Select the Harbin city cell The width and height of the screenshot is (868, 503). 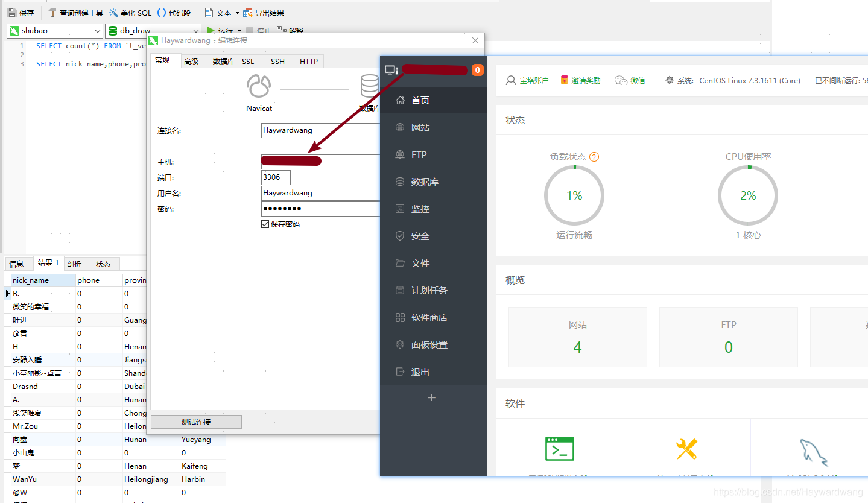[x=203, y=479]
